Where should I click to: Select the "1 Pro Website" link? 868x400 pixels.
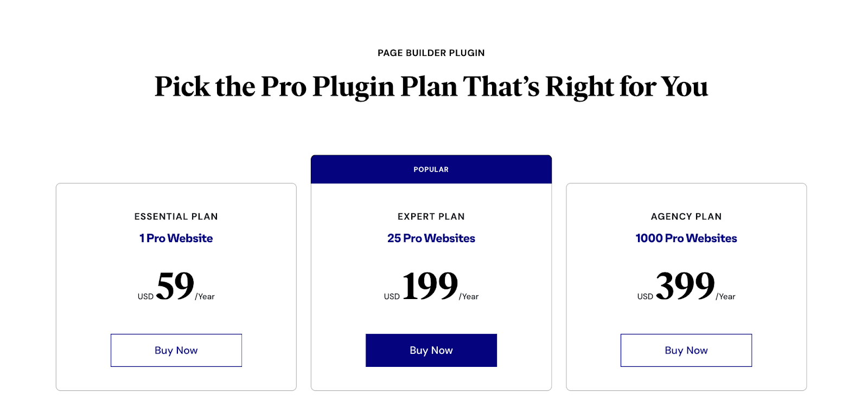[x=176, y=238]
